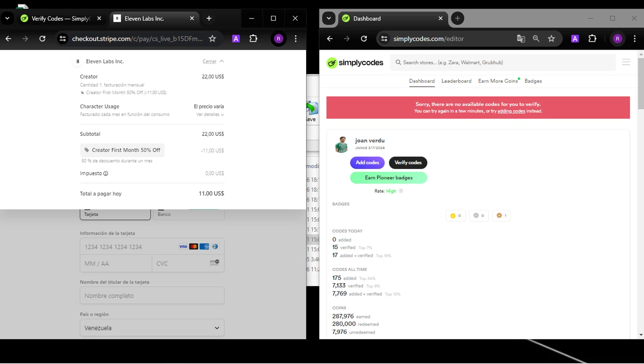Open new tab in right browser window
Viewport: 644px width, 364px height.
(x=458, y=18)
